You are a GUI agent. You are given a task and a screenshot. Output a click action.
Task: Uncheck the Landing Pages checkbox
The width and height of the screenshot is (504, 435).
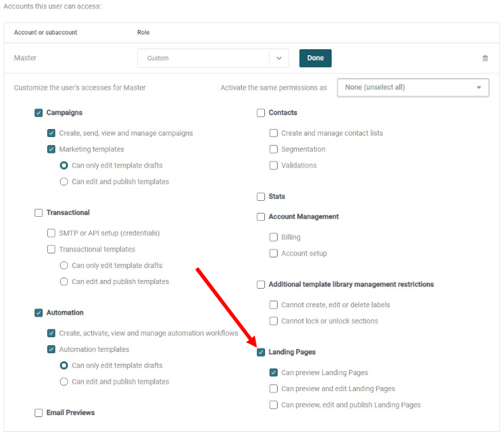261,352
